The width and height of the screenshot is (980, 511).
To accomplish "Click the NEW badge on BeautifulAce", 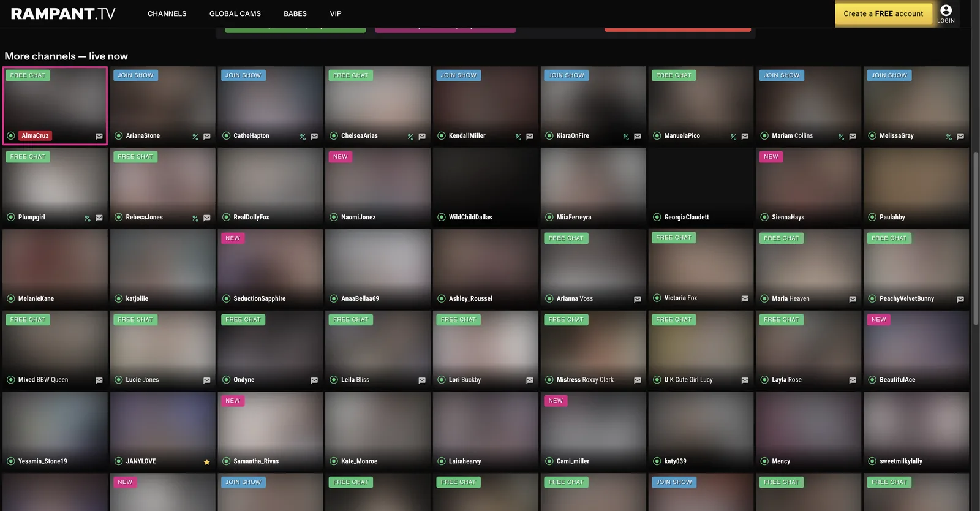I will (879, 319).
